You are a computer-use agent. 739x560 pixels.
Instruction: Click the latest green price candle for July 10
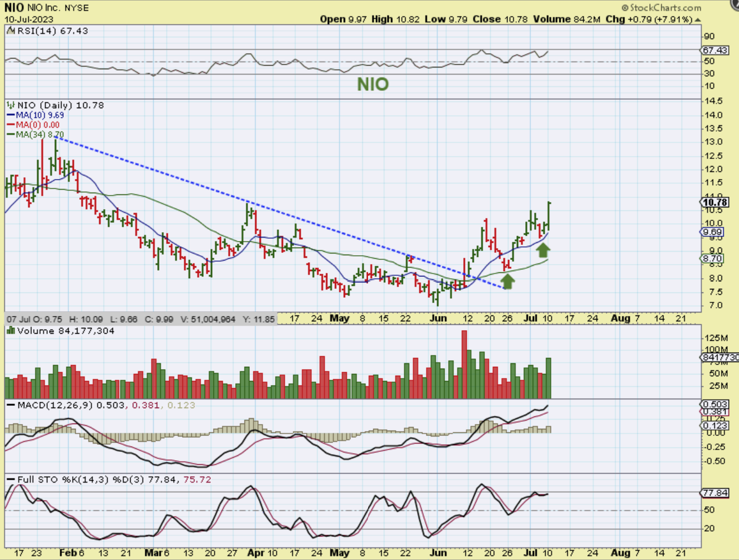[549, 216]
